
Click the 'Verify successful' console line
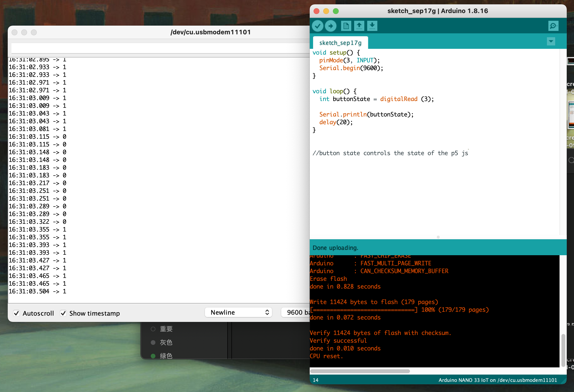(338, 341)
